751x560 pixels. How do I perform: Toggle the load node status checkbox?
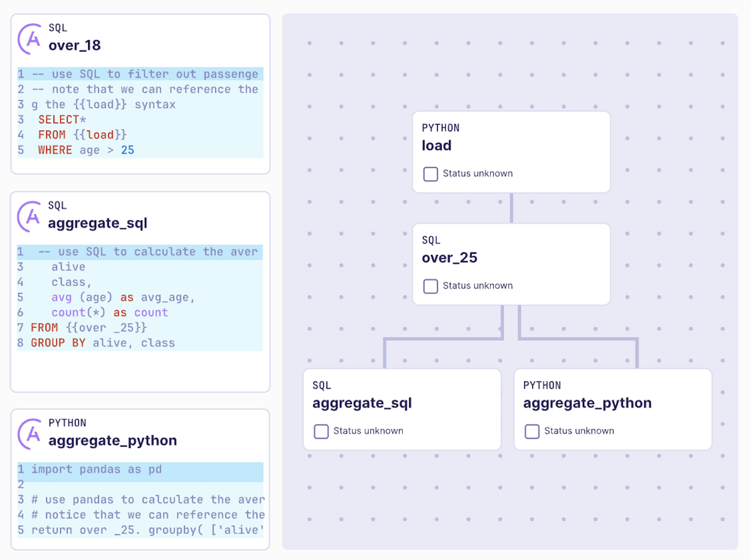[430, 174]
